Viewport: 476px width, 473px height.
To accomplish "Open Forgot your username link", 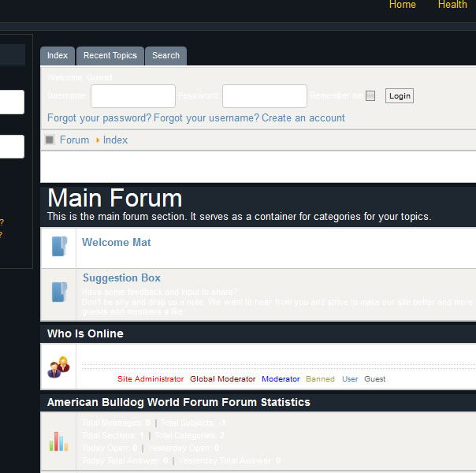I will pyautogui.click(x=206, y=117).
